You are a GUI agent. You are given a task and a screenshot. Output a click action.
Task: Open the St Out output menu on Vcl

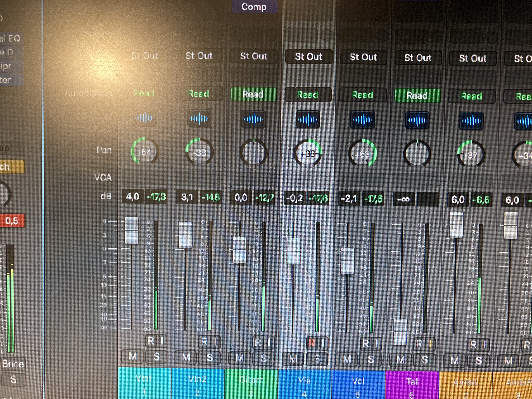click(363, 57)
